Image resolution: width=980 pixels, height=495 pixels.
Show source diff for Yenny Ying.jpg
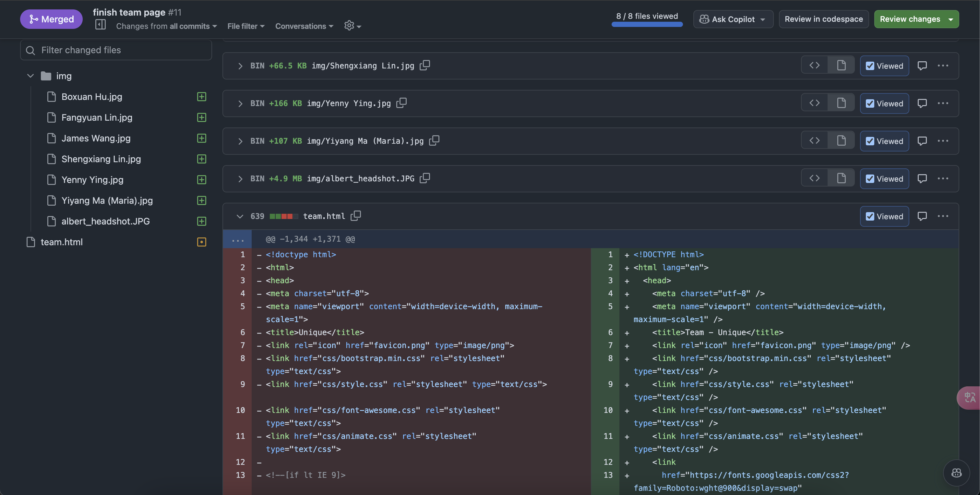click(x=814, y=103)
